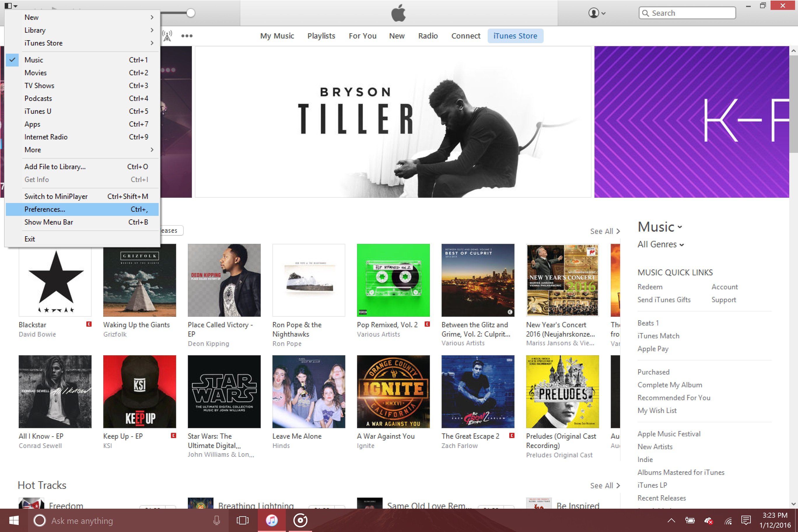Click scrollbar down arrow

[x=793, y=504]
